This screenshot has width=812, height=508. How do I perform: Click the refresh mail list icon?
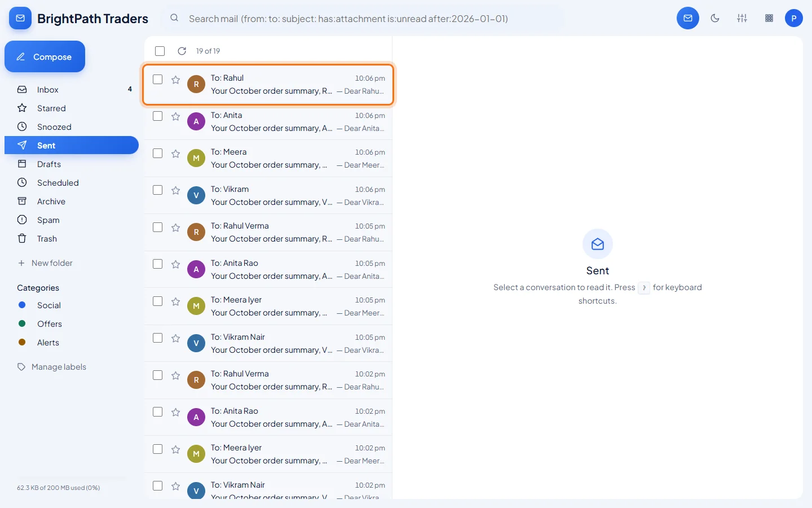coord(182,51)
